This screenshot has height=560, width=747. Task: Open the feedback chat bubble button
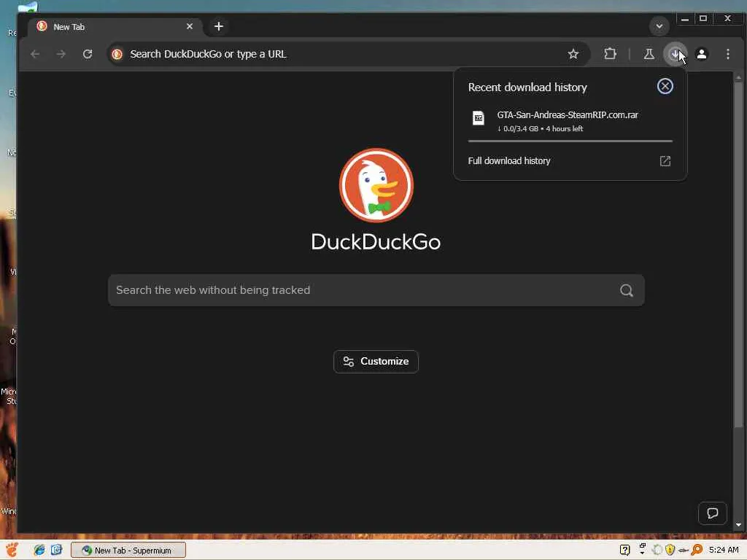(713, 513)
